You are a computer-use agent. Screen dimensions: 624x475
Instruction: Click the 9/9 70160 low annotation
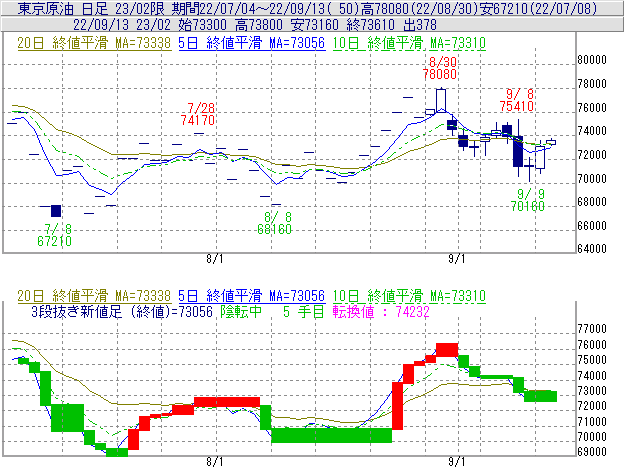pos(528,200)
